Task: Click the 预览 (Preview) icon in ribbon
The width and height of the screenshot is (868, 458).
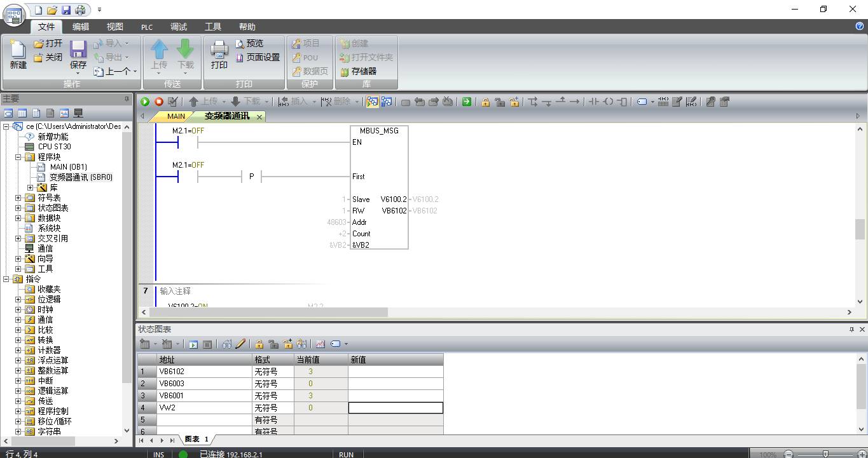Action: [249, 43]
